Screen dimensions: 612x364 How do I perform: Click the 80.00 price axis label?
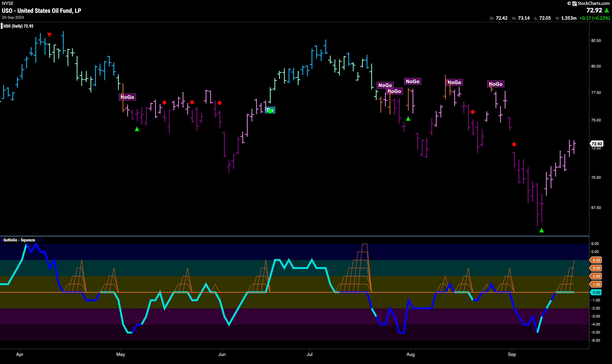coord(596,66)
